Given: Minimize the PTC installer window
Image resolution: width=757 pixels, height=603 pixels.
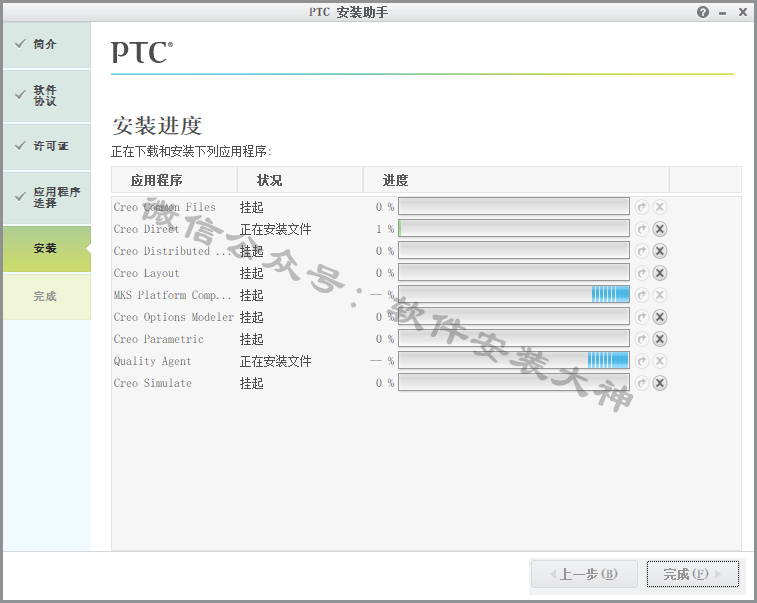Looking at the screenshot, I should pyautogui.click(x=723, y=13).
